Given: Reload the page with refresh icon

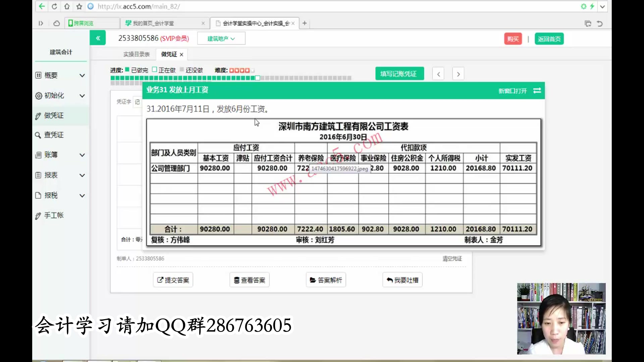Looking at the screenshot, I should pyautogui.click(x=54, y=6).
